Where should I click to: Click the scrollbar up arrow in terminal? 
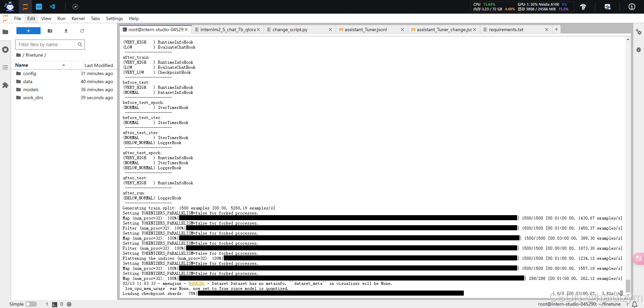coord(628,39)
